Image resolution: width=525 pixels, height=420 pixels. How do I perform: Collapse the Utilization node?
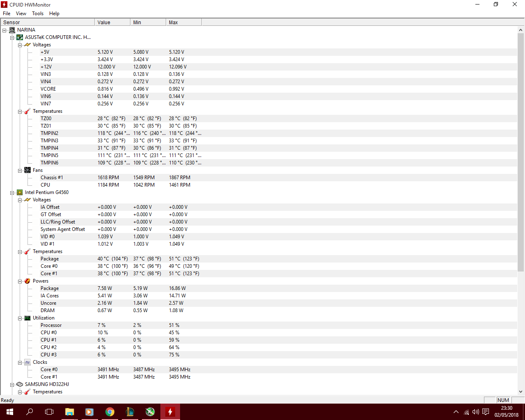[20, 318]
